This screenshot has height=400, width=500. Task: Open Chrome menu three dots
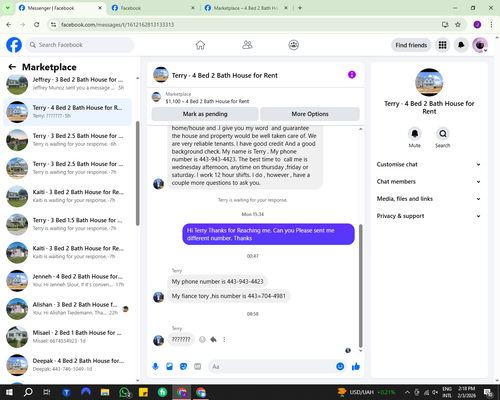(491, 24)
